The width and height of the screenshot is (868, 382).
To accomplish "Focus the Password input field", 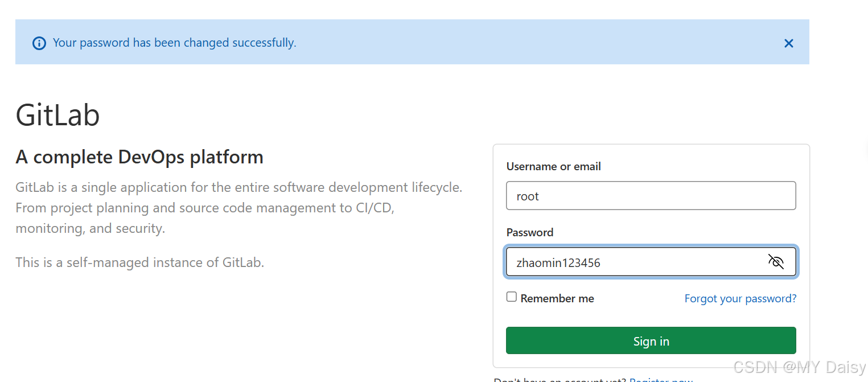I will (x=651, y=262).
